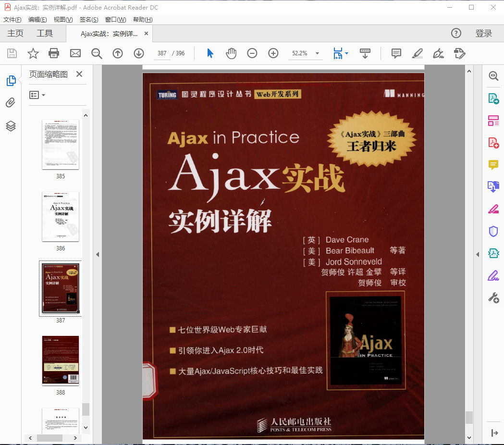Image resolution: width=504 pixels, height=445 pixels.
Task: Select the thumbnail for page 385
Action: click(60, 144)
